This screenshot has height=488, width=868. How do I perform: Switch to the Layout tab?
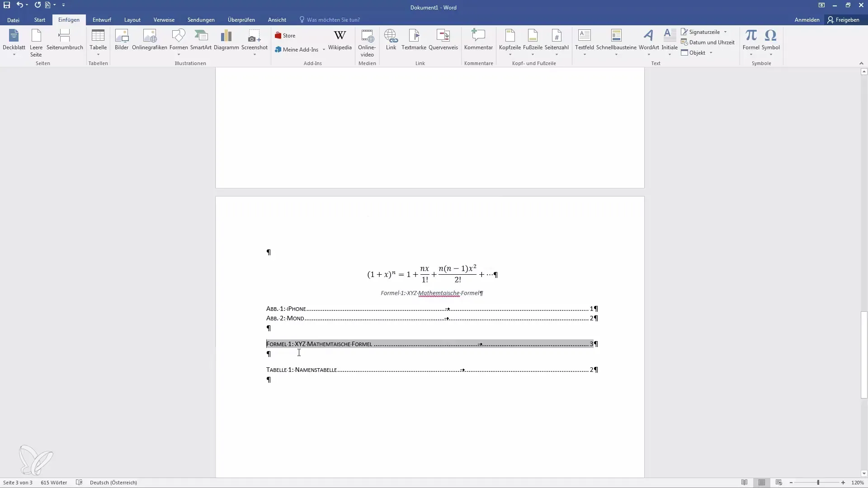point(132,20)
